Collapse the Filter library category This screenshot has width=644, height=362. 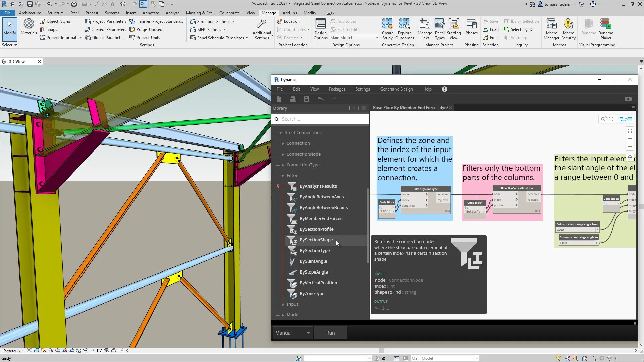283,176
